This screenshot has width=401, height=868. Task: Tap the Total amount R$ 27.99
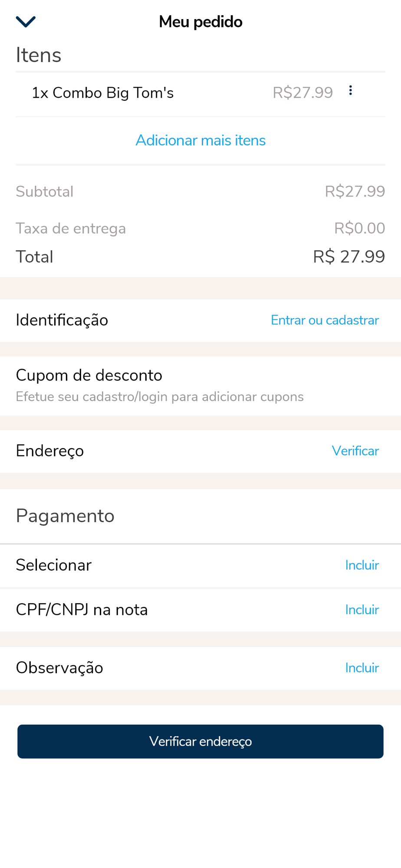[349, 257]
